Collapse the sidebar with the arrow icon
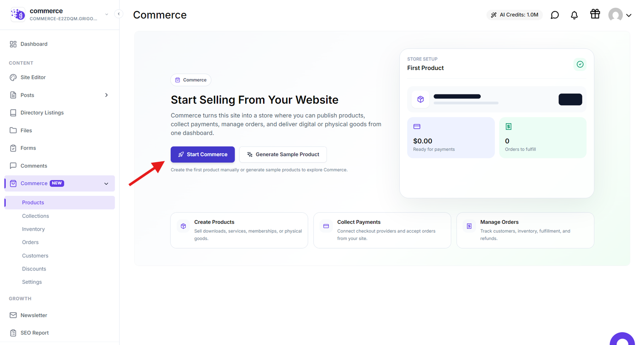 click(x=119, y=14)
